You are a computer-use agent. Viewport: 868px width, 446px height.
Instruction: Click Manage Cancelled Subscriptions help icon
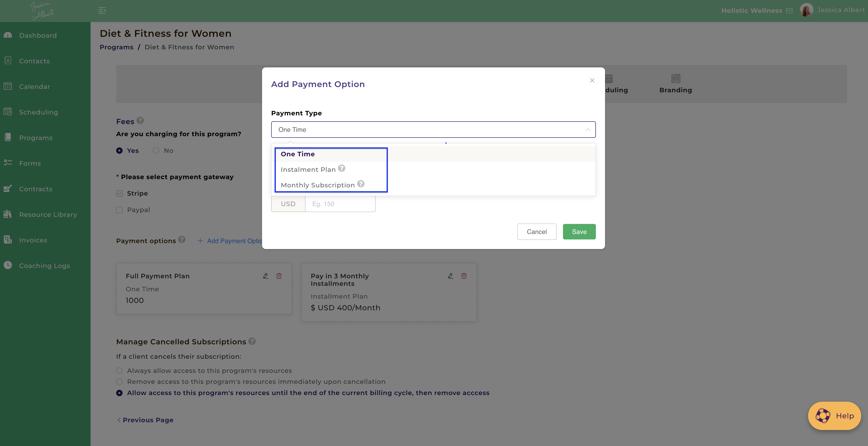point(252,341)
